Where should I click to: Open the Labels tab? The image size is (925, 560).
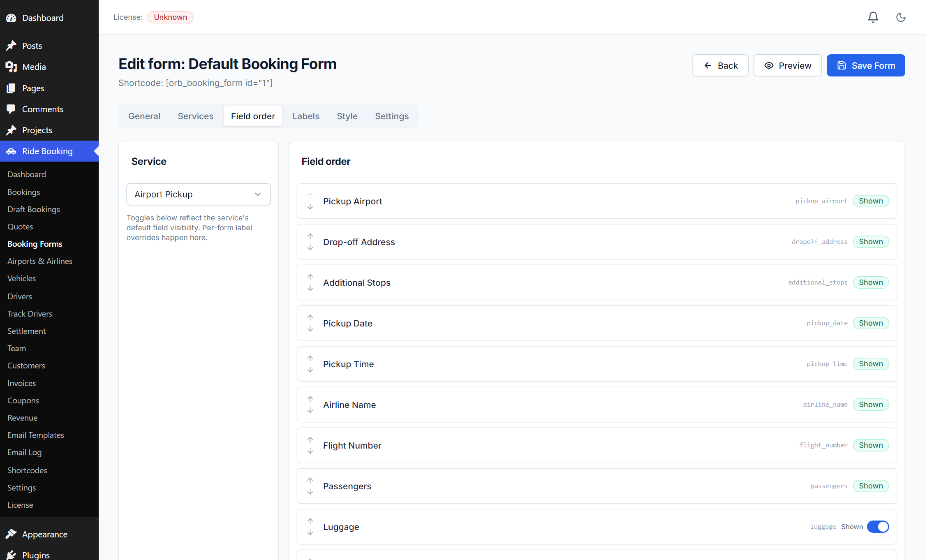click(306, 116)
